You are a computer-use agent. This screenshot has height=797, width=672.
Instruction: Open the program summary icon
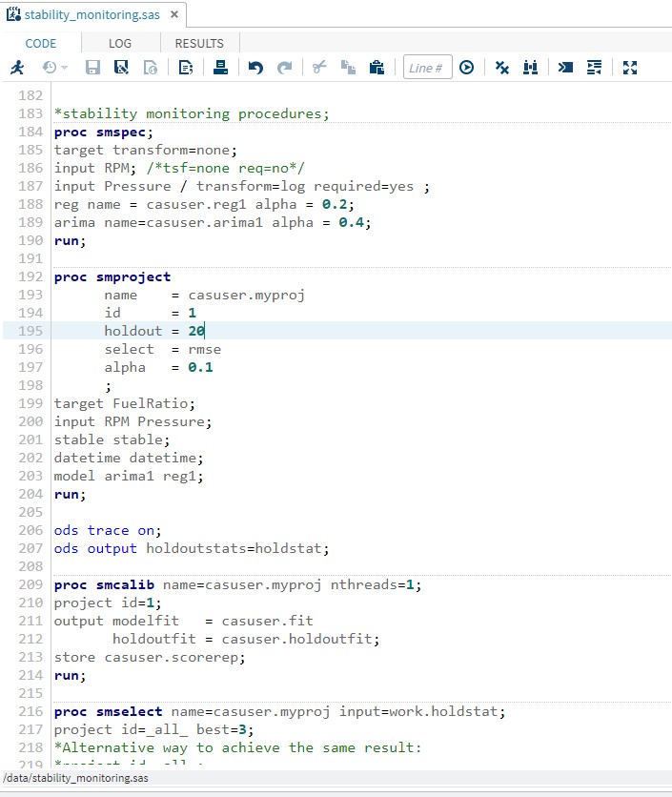point(186,68)
